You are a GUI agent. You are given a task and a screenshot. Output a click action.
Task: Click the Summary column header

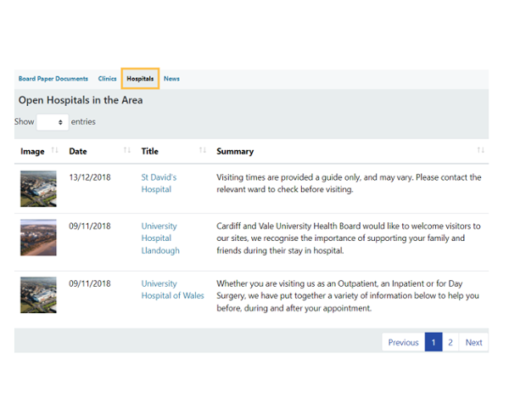pos(235,152)
